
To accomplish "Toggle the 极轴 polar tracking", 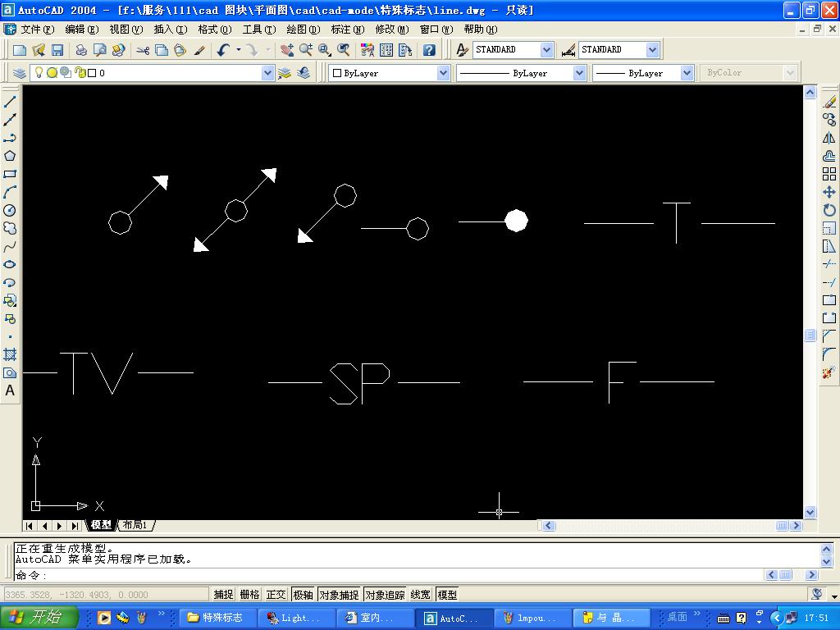I will 304,594.
